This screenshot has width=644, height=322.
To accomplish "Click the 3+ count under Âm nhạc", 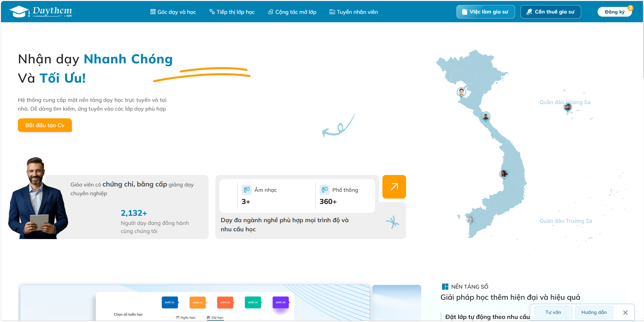I will coord(246,202).
